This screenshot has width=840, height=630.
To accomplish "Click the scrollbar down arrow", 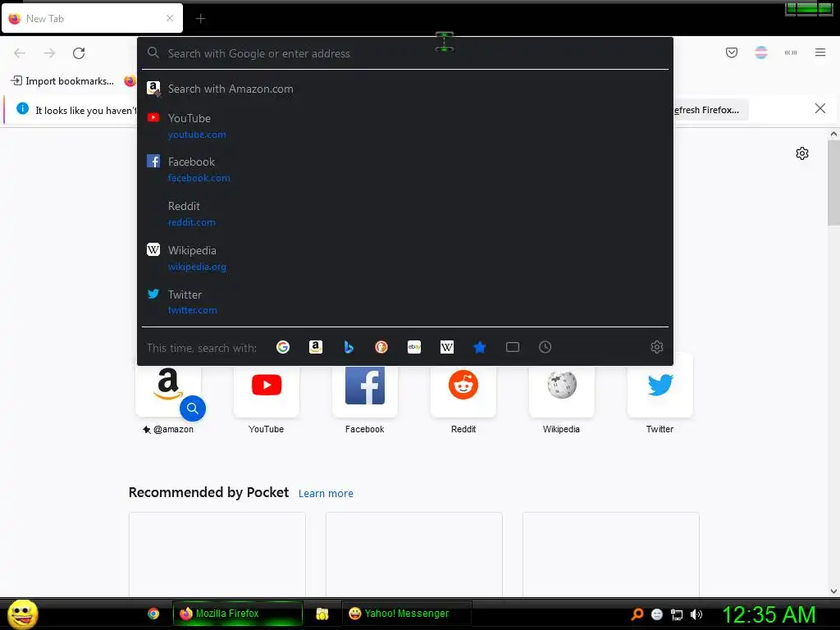I will [x=833, y=591].
